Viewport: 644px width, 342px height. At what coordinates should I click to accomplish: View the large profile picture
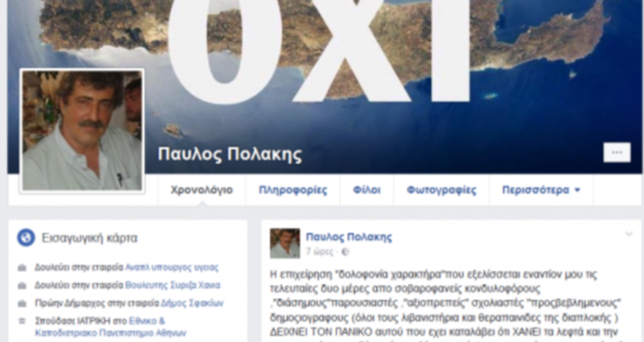click(82, 130)
